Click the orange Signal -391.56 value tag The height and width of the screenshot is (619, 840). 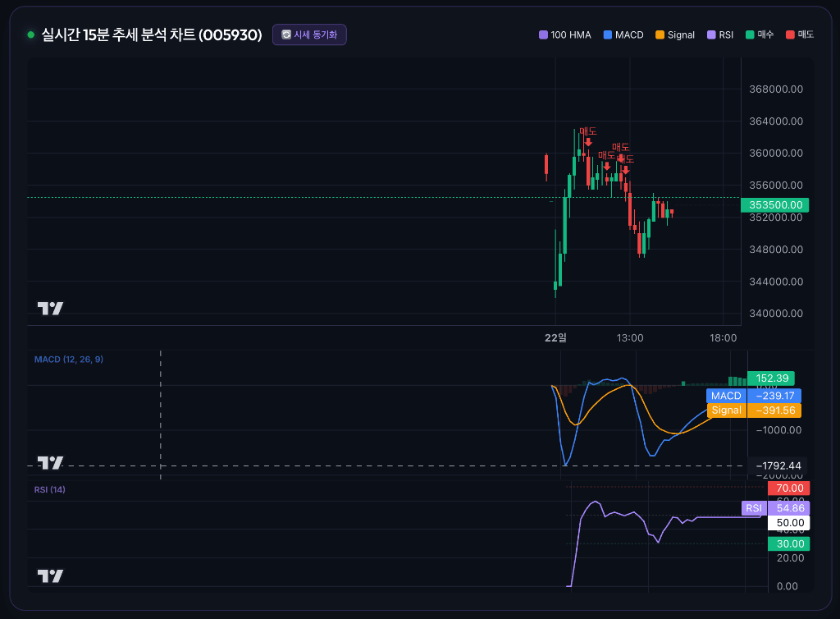click(x=754, y=410)
